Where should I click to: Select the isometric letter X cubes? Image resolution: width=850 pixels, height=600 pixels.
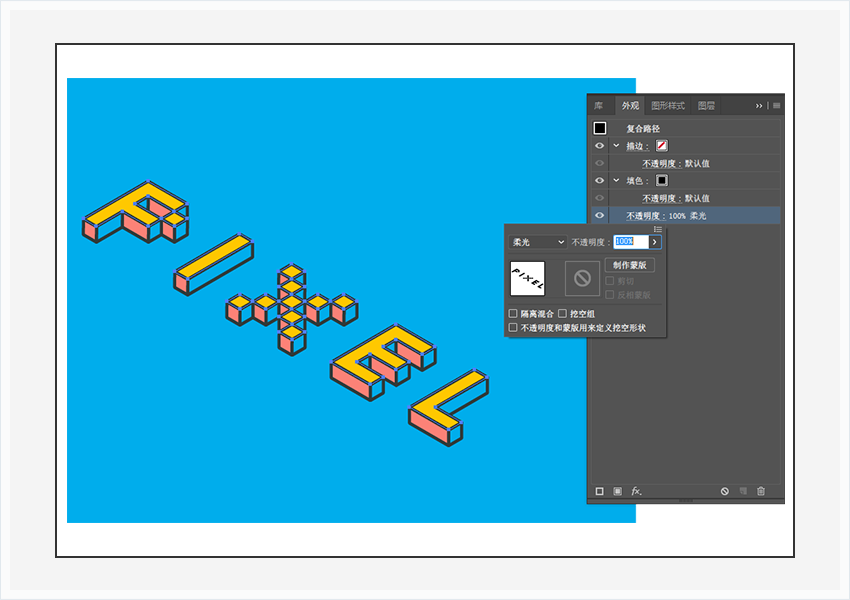point(292,309)
